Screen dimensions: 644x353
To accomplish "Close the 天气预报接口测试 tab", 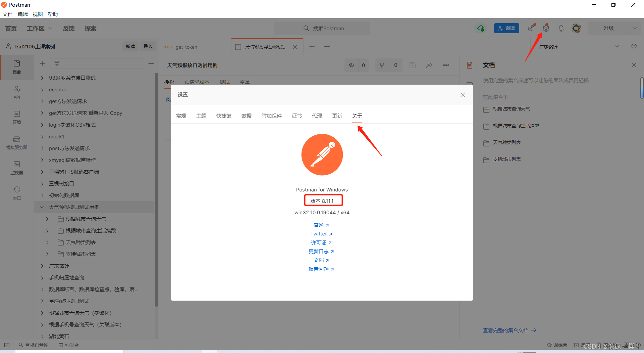I will coord(295,47).
